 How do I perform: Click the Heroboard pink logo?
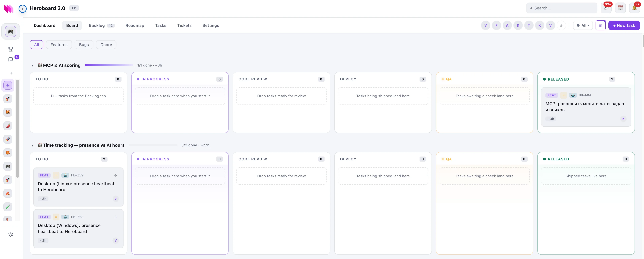coord(8,8)
